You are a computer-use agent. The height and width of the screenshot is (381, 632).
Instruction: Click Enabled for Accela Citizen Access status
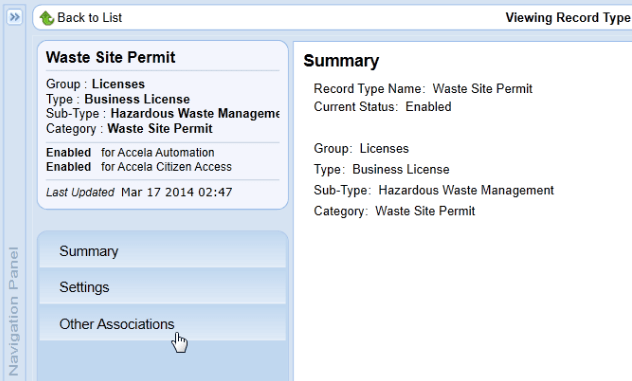(139, 167)
